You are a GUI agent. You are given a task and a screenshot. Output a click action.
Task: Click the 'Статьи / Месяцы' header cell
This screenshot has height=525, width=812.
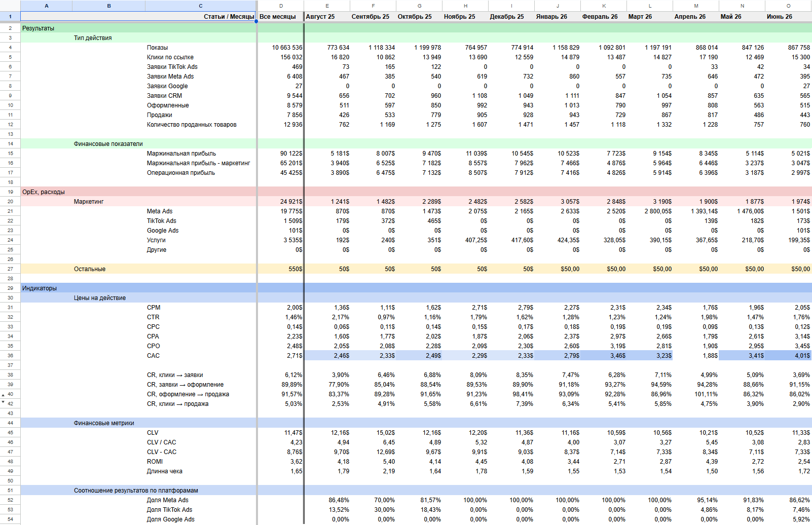pyautogui.click(x=138, y=17)
